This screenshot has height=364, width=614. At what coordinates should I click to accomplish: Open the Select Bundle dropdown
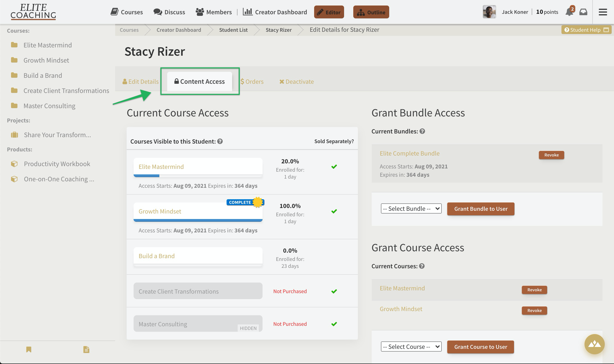(411, 208)
